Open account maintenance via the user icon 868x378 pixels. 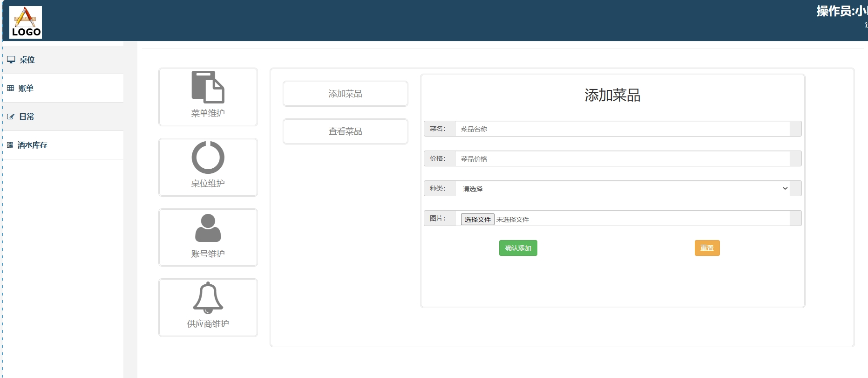click(208, 228)
